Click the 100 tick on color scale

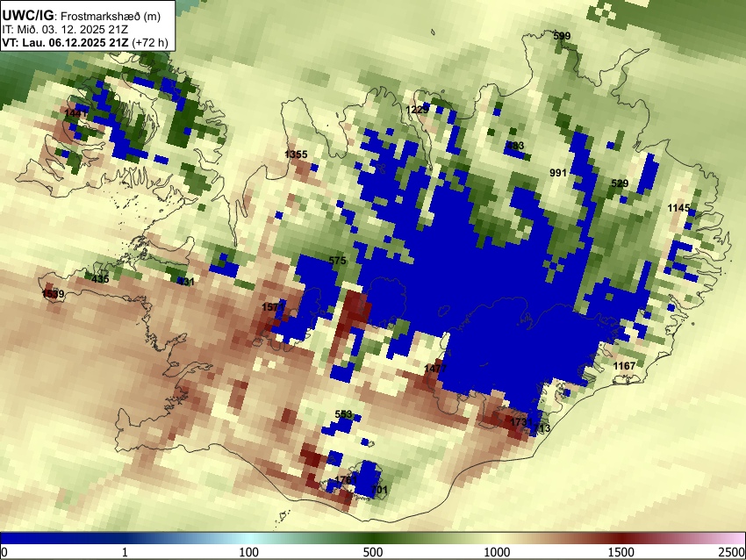(248, 552)
